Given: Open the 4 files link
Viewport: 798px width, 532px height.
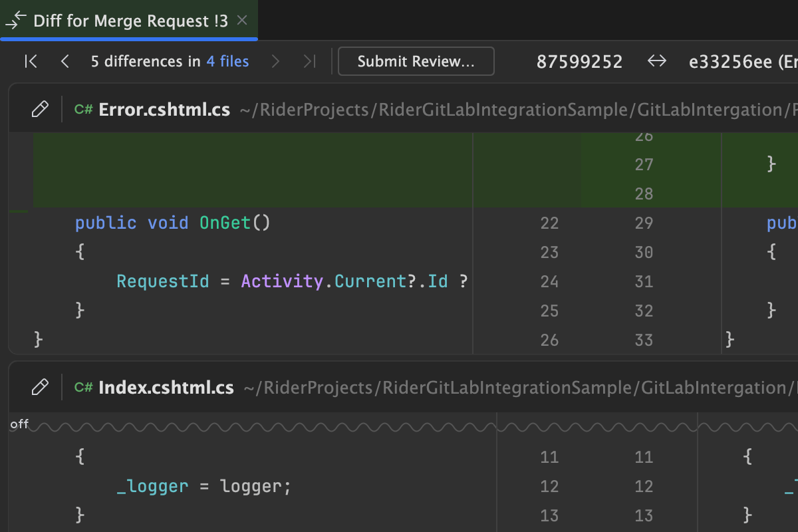Looking at the screenshot, I should point(227,61).
